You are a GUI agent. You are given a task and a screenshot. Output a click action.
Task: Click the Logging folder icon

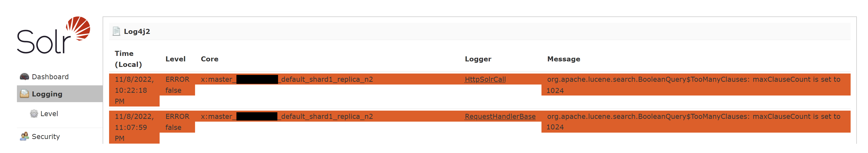(24, 93)
